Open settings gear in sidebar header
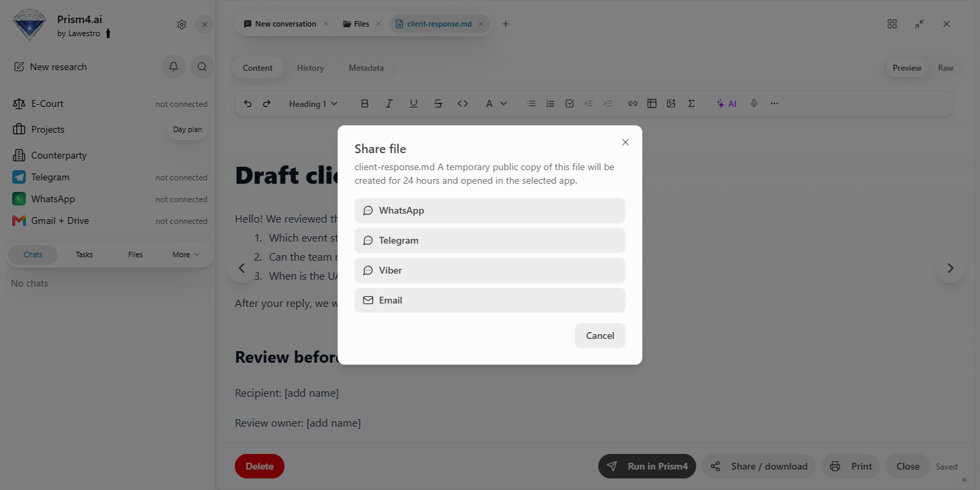Image resolution: width=980 pixels, height=490 pixels. click(x=182, y=24)
